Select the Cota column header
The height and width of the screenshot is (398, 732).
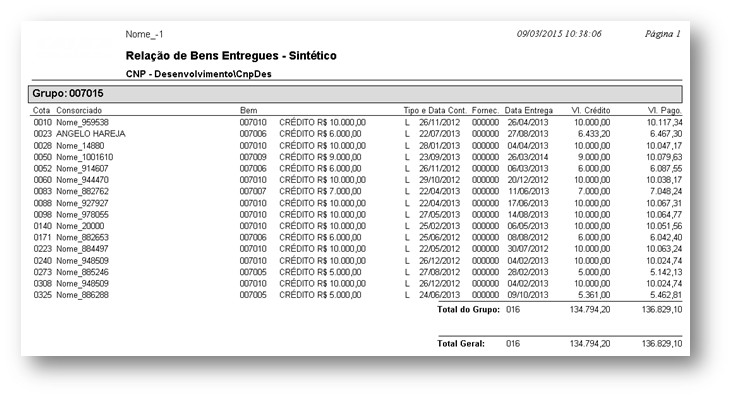(42, 111)
